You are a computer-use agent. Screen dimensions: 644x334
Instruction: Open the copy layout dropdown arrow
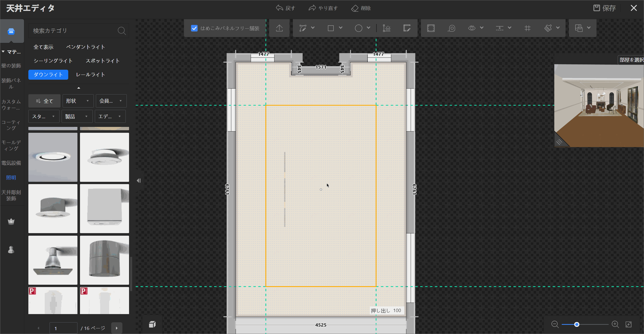tap(589, 28)
